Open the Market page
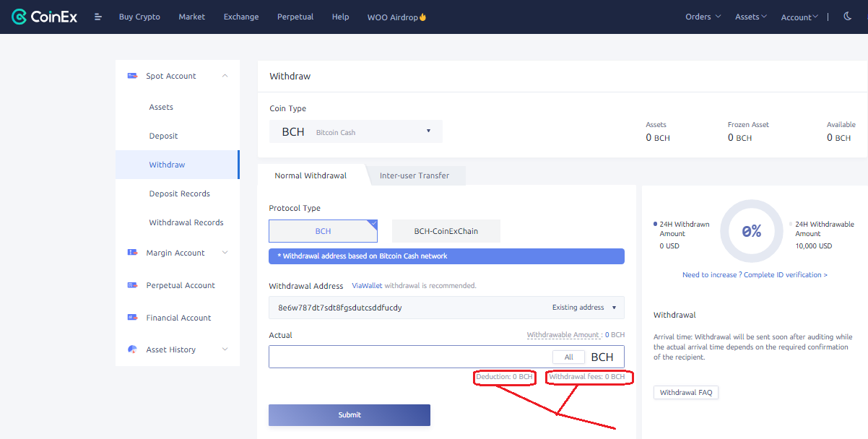The width and height of the screenshot is (868, 439). point(192,17)
